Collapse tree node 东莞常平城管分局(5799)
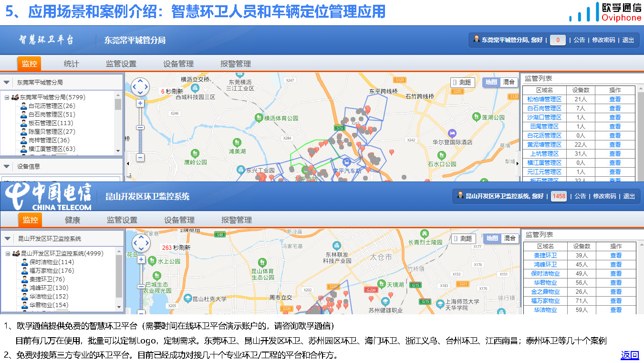Viewport: 644px width, 363px height. [7, 97]
